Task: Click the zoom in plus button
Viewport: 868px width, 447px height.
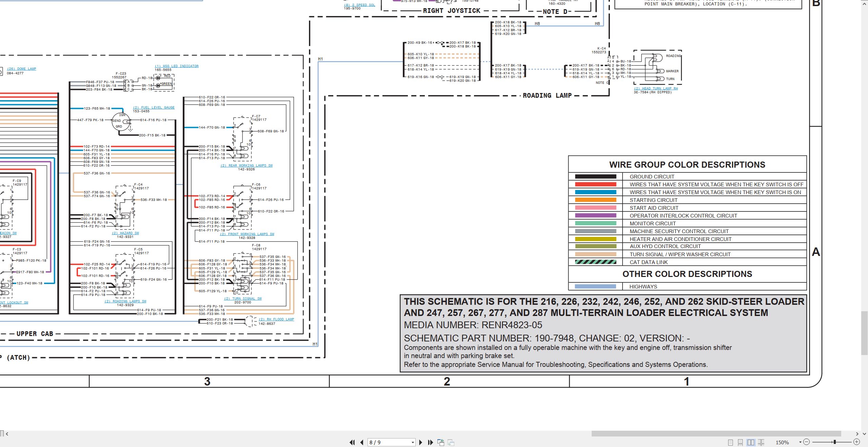Action: [x=856, y=442]
